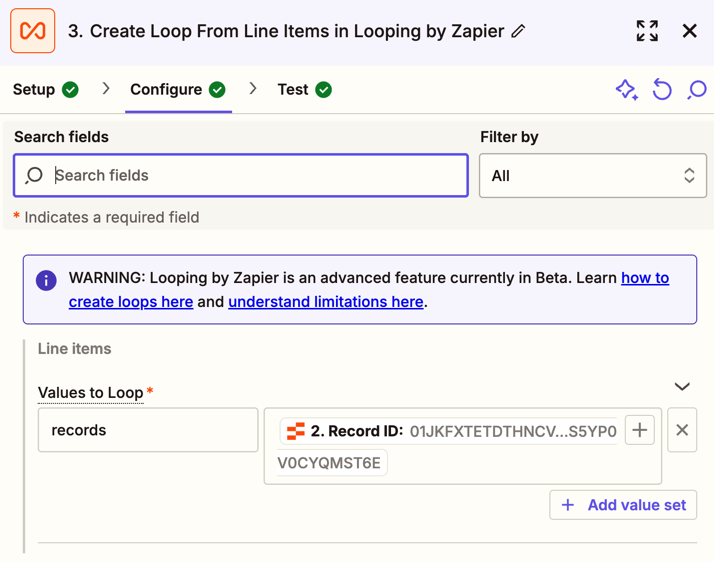Click the green check next to Setup

[70, 90]
